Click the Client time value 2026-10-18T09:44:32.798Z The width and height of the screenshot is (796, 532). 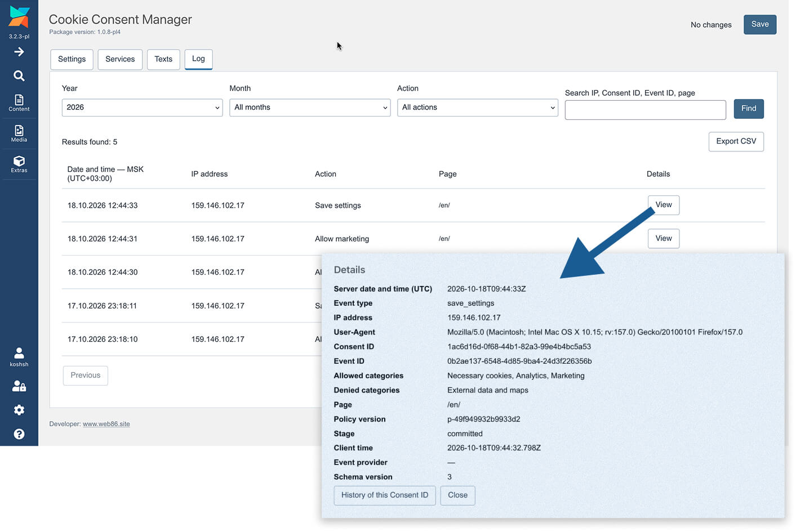coord(494,448)
